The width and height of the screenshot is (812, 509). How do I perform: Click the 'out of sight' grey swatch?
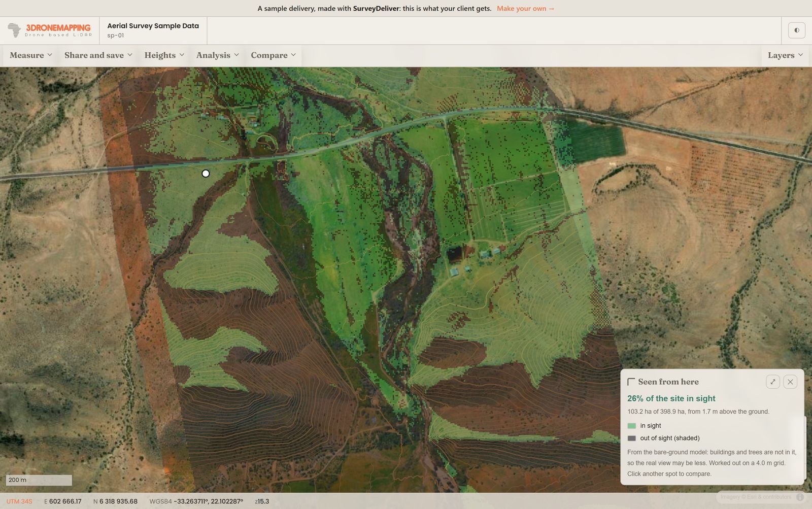click(632, 438)
